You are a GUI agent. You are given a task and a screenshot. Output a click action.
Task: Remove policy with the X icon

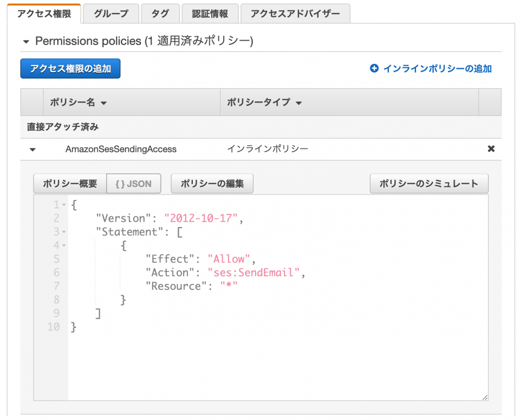pyautogui.click(x=491, y=148)
